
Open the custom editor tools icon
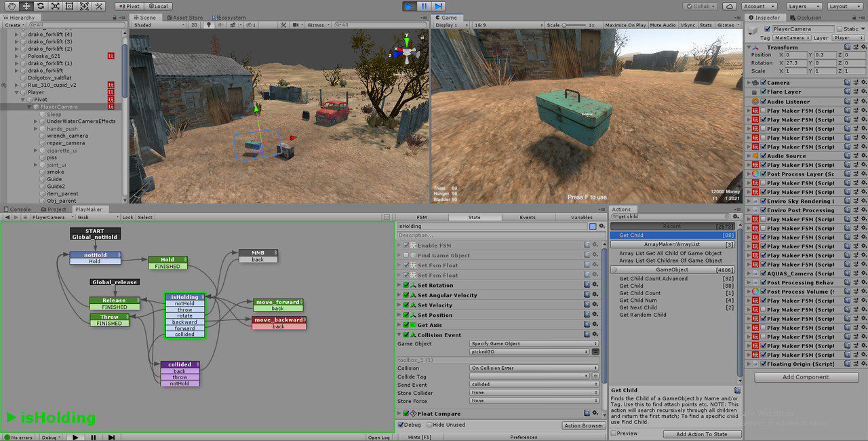[98, 6]
